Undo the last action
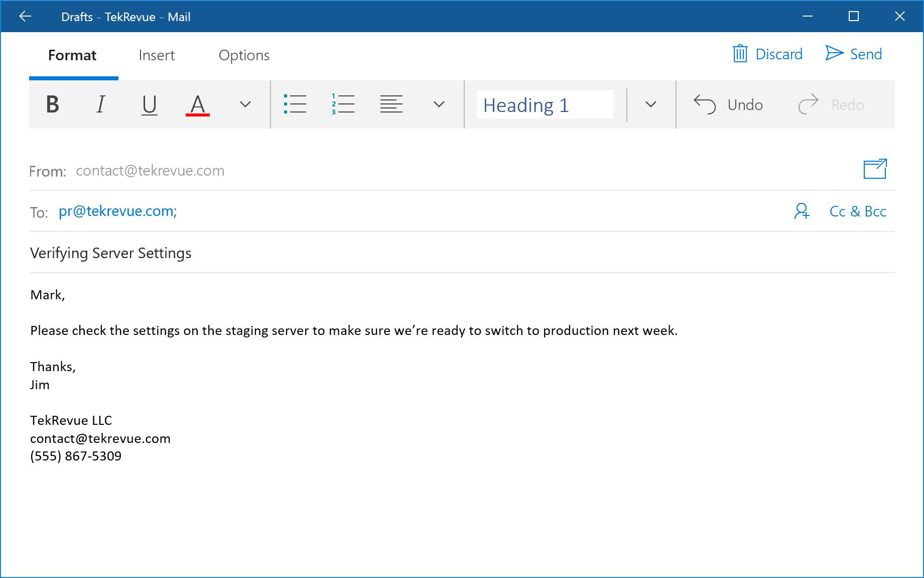The width and height of the screenshot is (924, 578). 728,104
